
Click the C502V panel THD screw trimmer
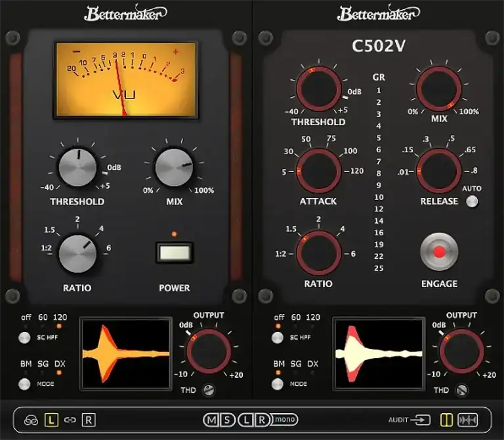[x=462, y=390]
